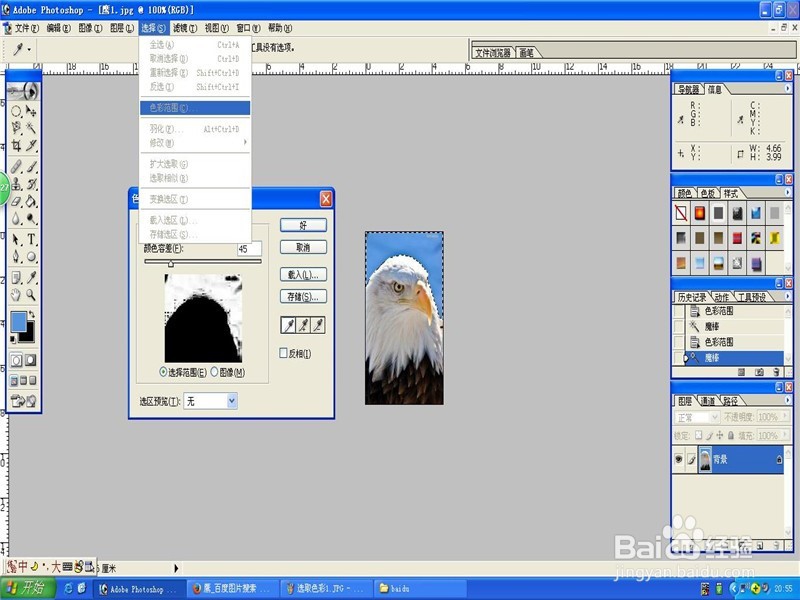Switch to Standard edit mode
Image resolution: width=800 pixels, height=600 pixels.
pyautogui.click(x=16, y=361)
